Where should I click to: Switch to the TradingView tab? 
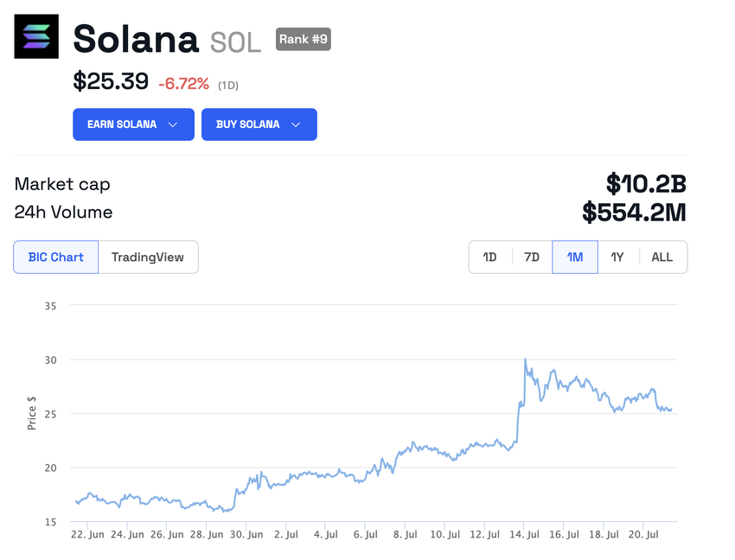click(148, 257)
